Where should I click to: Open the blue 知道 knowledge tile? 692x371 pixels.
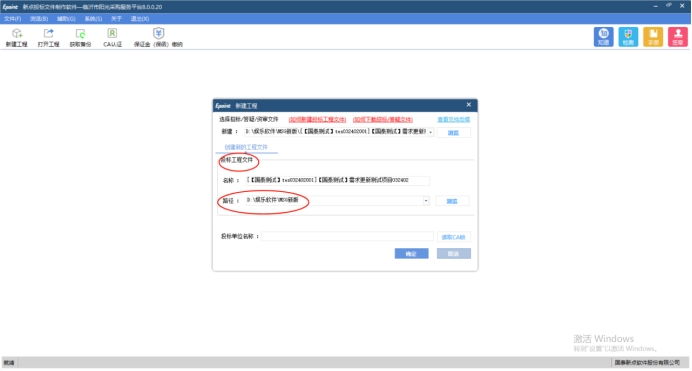click(603, 37)
